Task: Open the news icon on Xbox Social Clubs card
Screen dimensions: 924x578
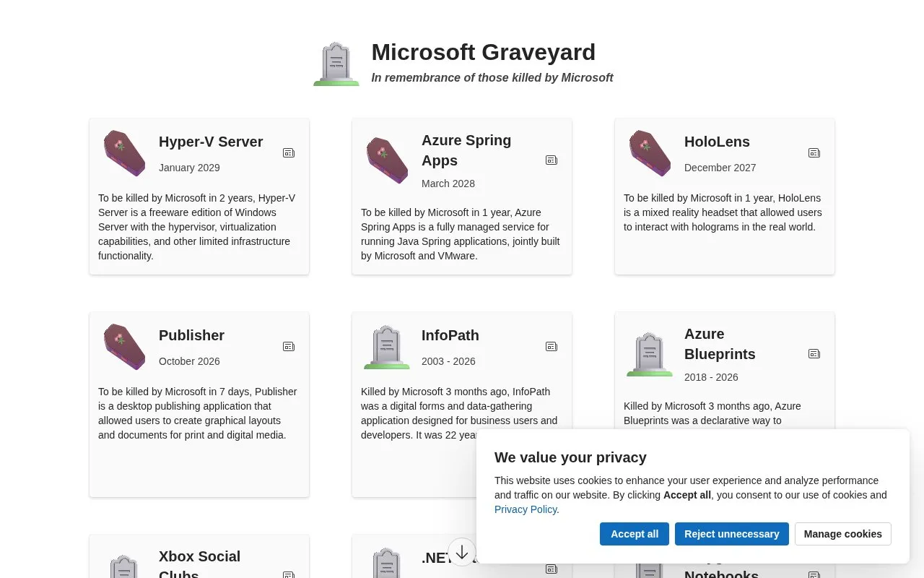Action: [289, 575]
